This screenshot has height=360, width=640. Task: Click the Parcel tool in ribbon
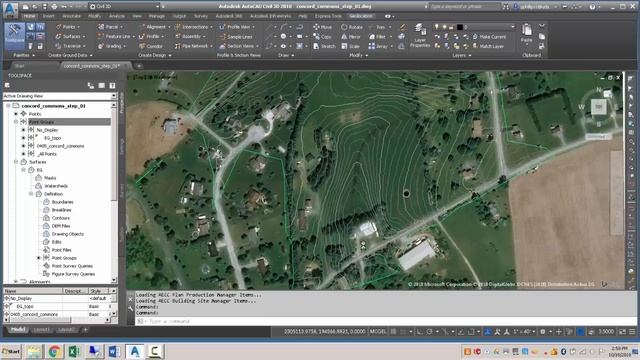click(111, 27)
